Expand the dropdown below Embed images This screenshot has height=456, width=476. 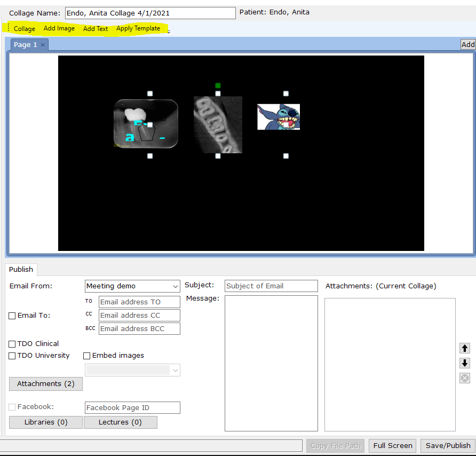click(175, 370)
